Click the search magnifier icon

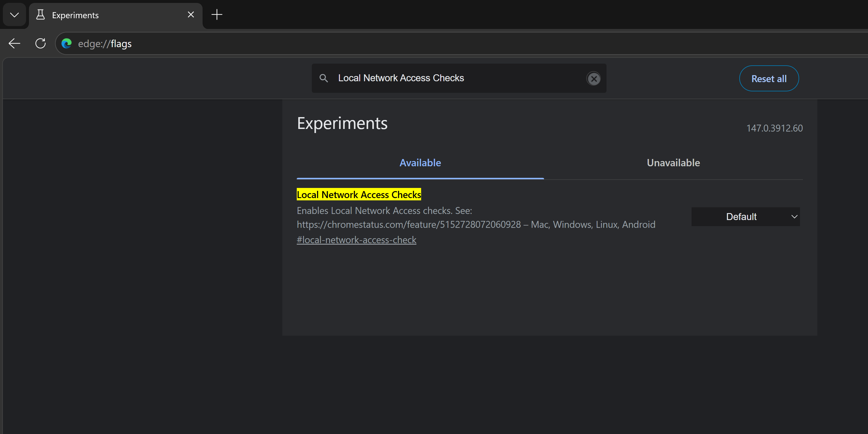point(323,78)
